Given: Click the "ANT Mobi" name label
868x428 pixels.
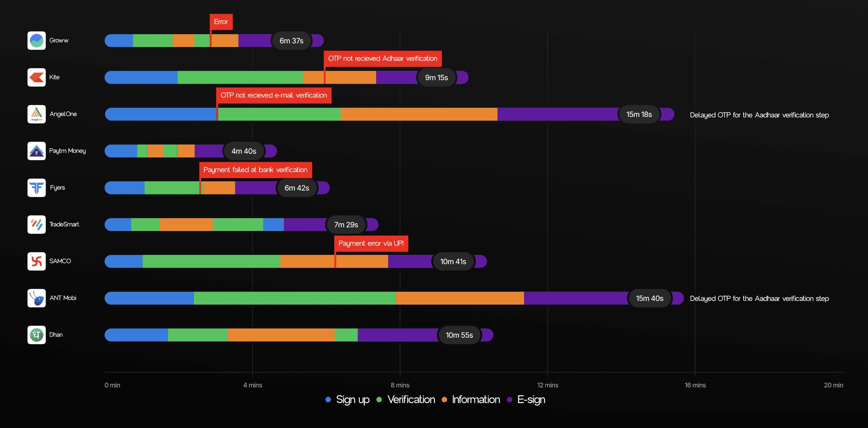Looking at the screenshot, I should 63,298.
